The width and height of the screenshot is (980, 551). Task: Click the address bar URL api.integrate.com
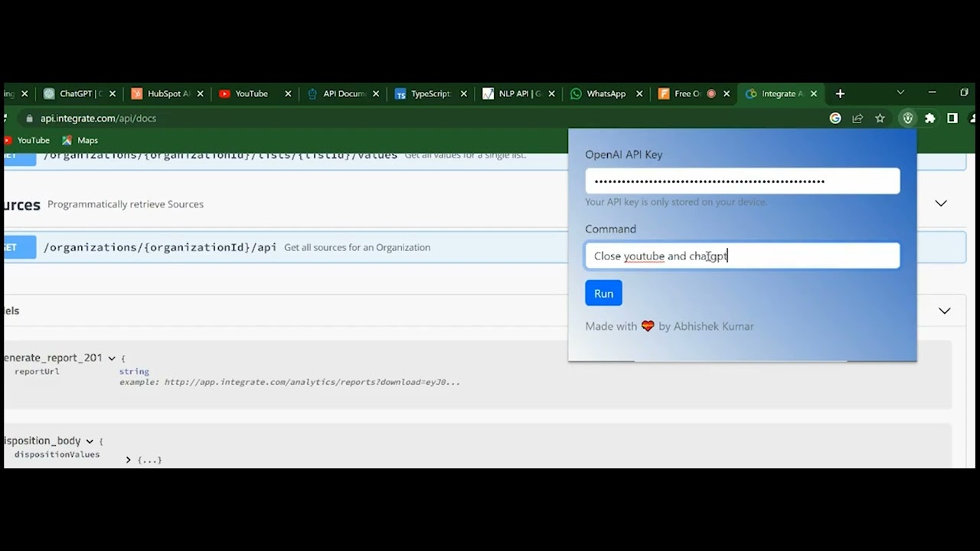coord(98,119)
